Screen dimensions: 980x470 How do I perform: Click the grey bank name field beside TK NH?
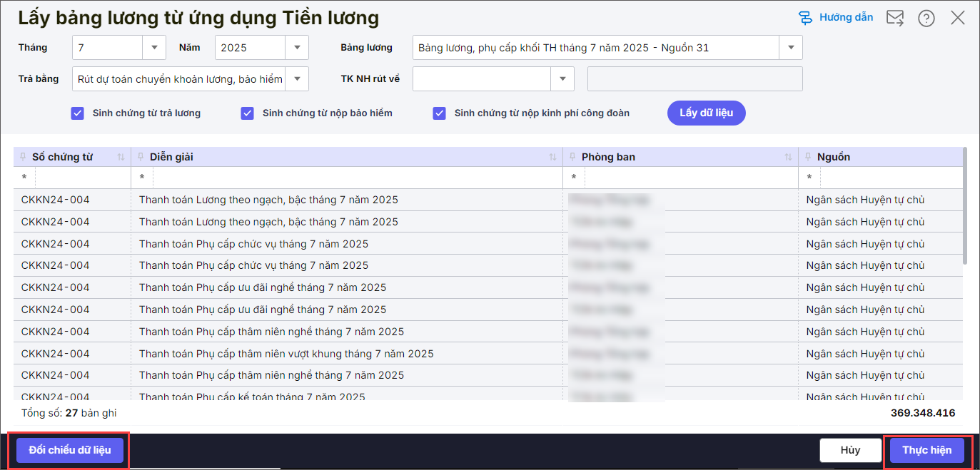694,79
